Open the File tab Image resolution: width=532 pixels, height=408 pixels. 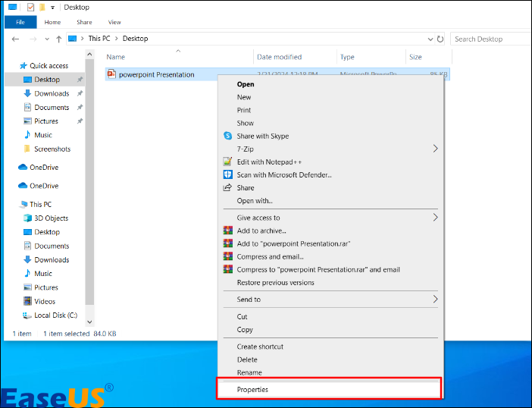[20, 22]
